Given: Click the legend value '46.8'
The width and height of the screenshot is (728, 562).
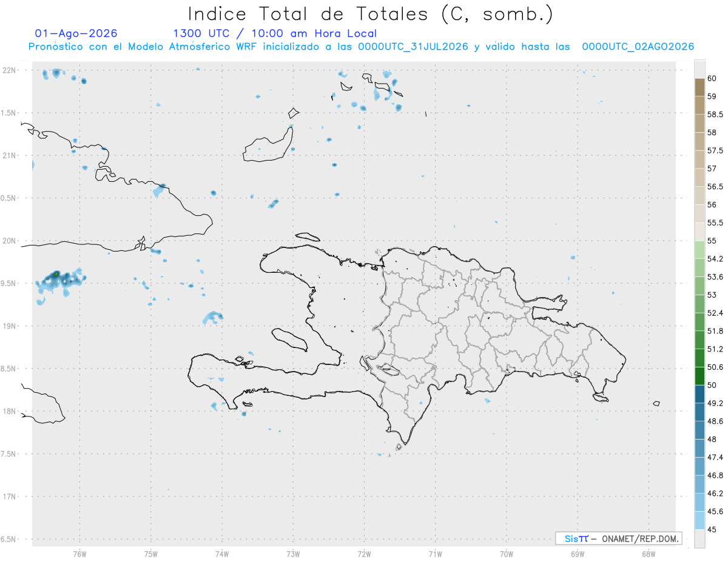Looking at the screenshot, I should point(715,475).
